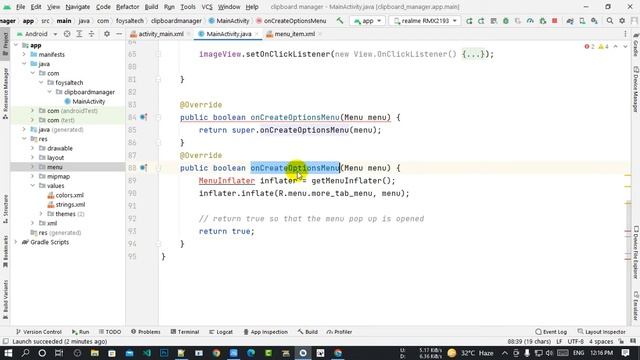Toggle the Project tool window stripe
The height and width of the screenshot is (360, 640).
point(5,44)
